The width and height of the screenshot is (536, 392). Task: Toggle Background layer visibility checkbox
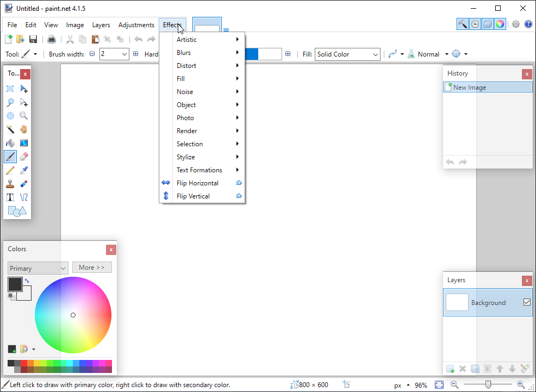pos(527,302)
